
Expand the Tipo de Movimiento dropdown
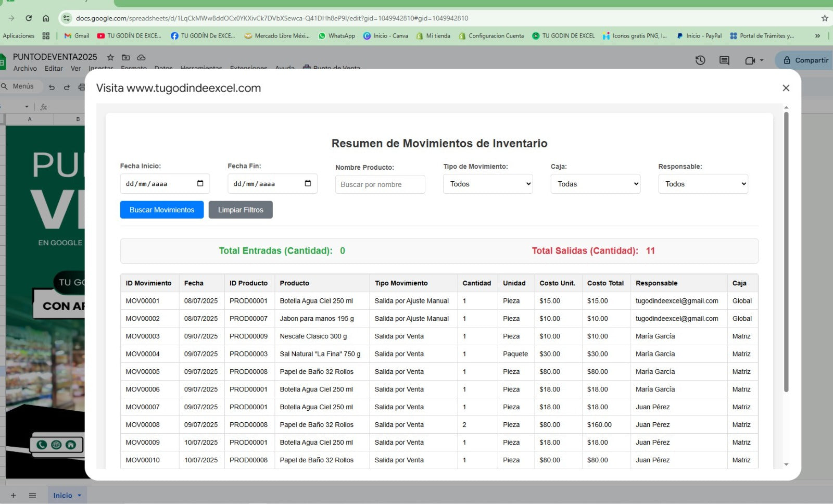[488, 184]
